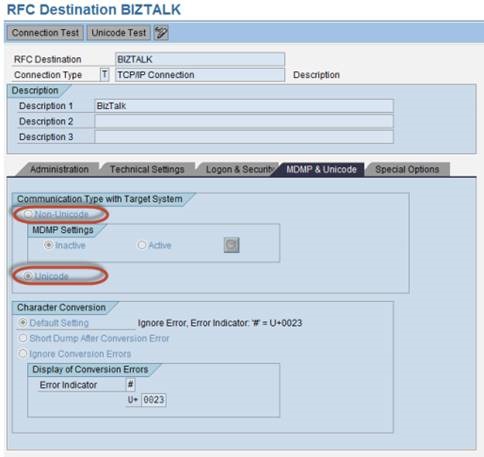Select Short Dump After Conversion Error

(23, 338)
